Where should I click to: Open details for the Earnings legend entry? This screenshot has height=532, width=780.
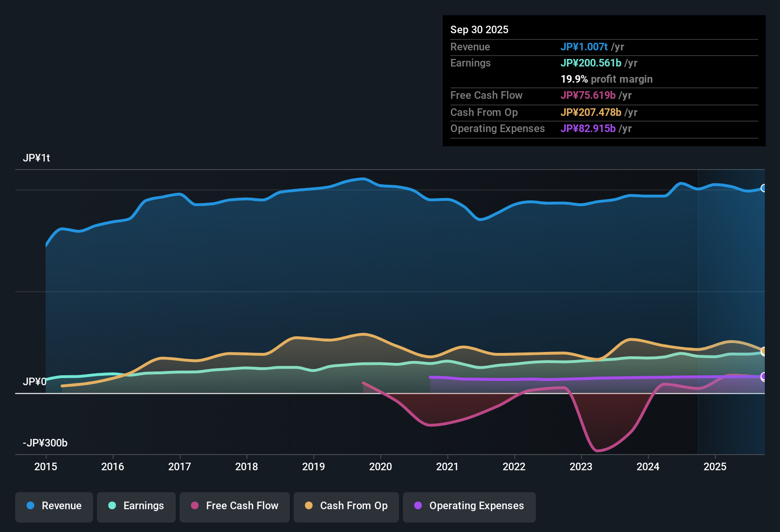click(x=136, y=506)
